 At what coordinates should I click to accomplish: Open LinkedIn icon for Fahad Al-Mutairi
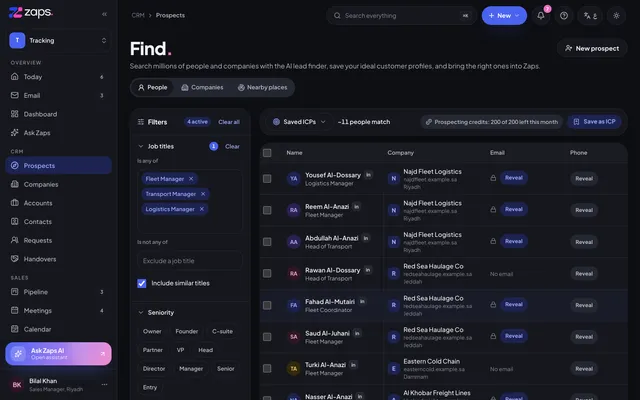click(x=362, y=301)
